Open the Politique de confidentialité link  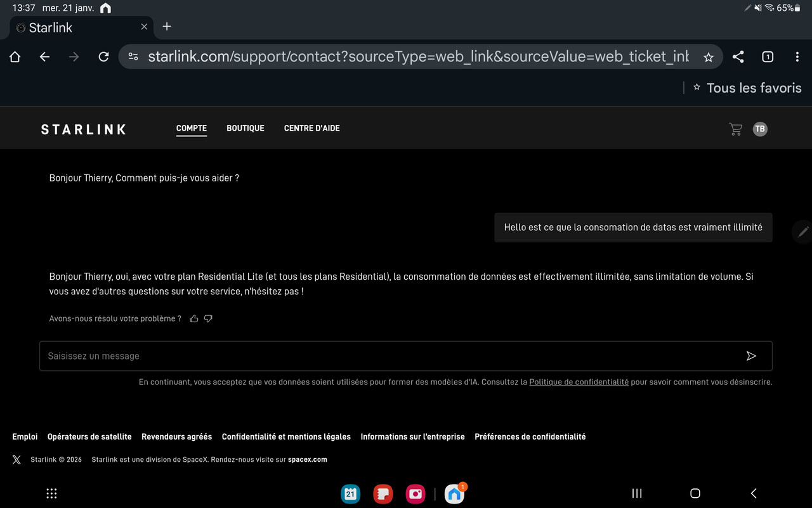point(579,382)
